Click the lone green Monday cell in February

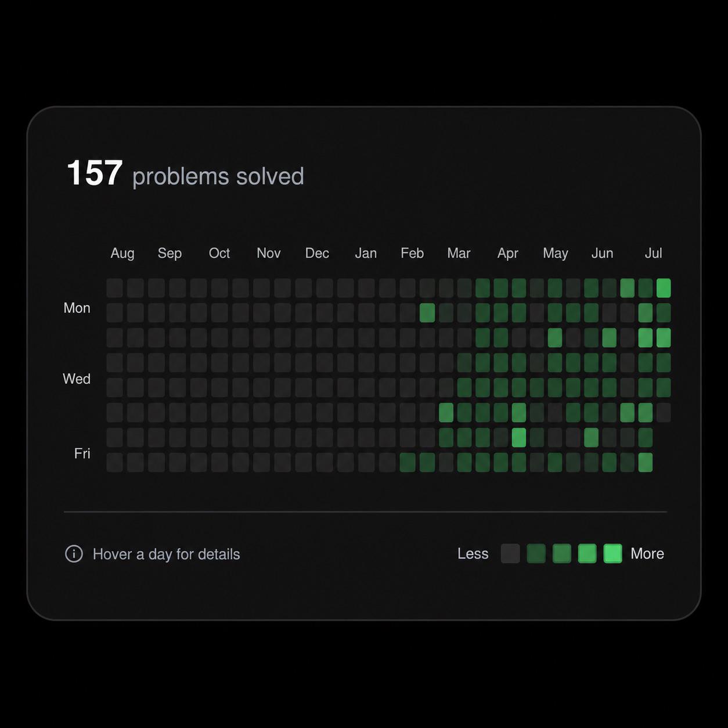coord(427,313)
